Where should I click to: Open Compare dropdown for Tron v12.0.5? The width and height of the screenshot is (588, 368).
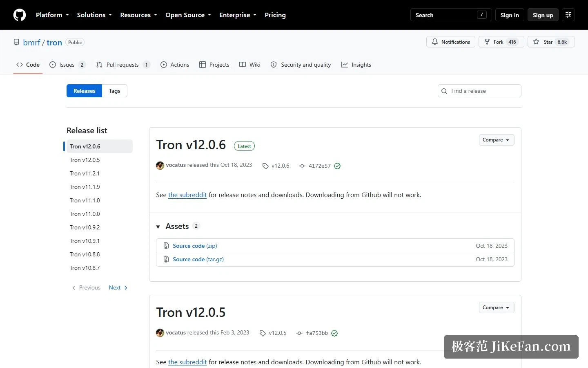click(x=496, y=307)
